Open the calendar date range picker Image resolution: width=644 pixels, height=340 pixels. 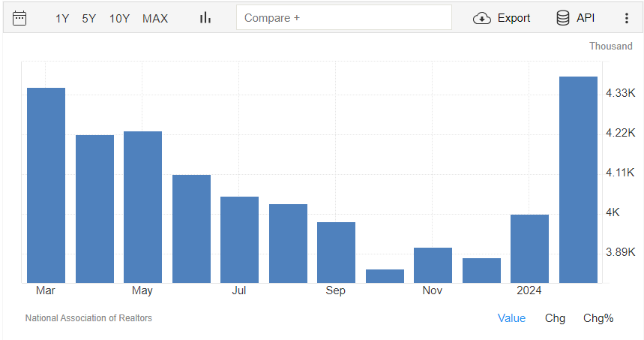click(x=19, y=19)
